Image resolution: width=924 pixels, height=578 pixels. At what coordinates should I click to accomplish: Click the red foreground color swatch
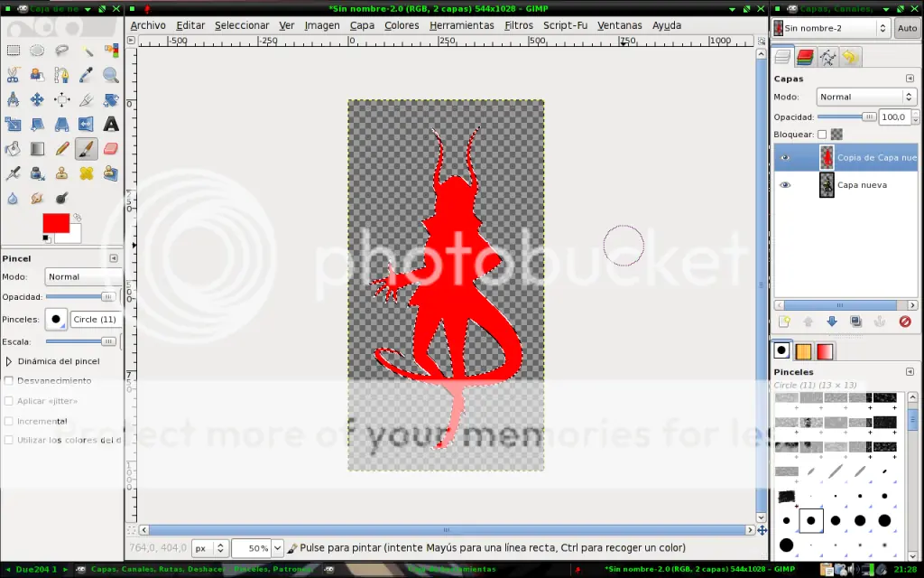(x=55, y=223)
